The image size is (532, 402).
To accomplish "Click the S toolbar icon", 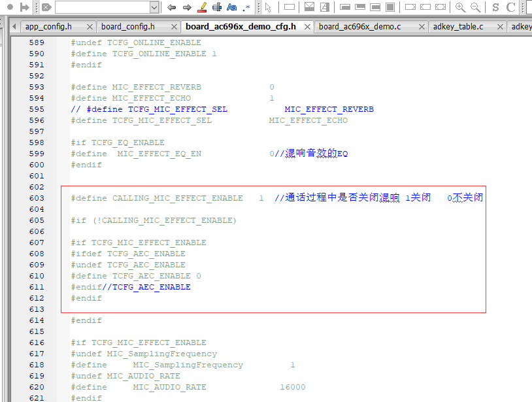I will click(495, 7).
